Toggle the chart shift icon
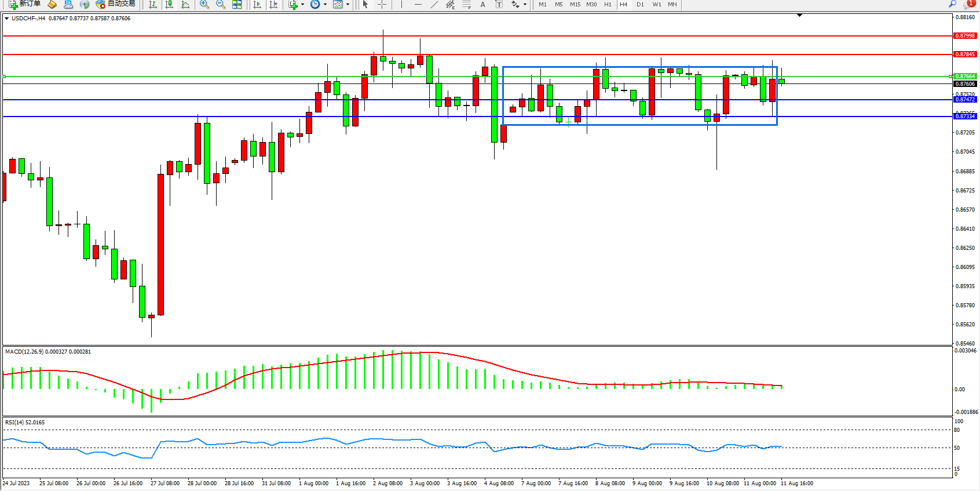980x491 pixels. pos(274,5)
